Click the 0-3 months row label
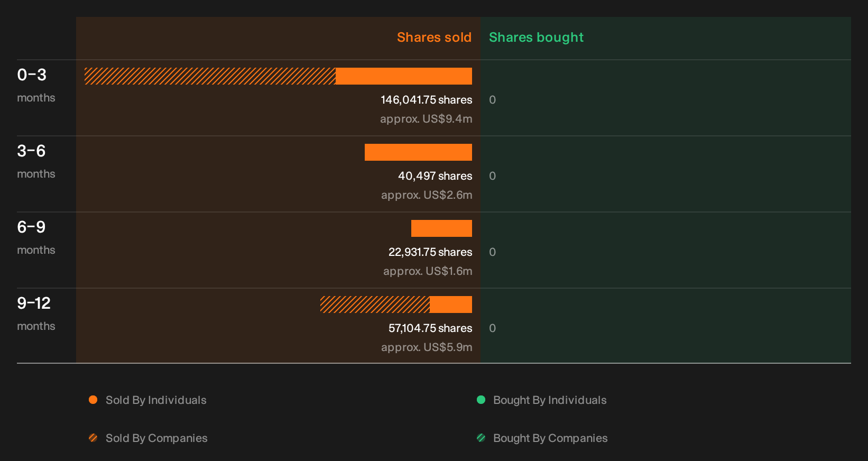The width and height of the screenshot is (868, 461). pyautogui.click(x=36, y=85)
